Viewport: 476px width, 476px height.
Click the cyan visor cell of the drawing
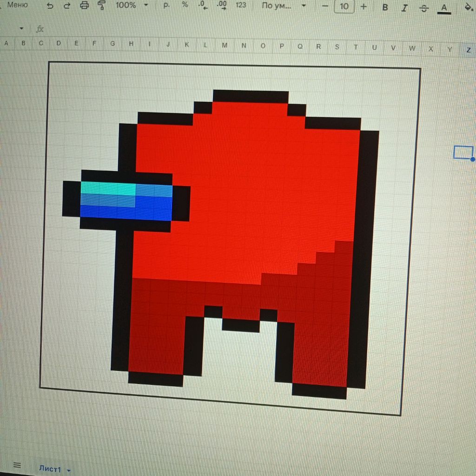tap(108, 188)
